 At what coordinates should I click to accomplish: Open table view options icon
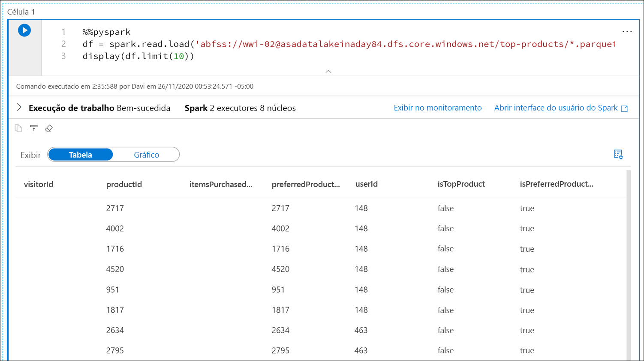pos(618,155)
